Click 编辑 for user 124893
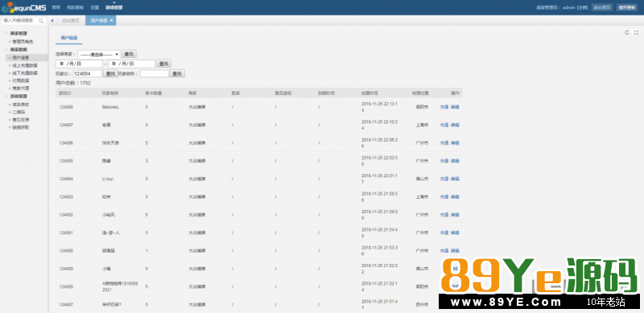The height and width of the screenshot is (313, 644). click(455, 197)
